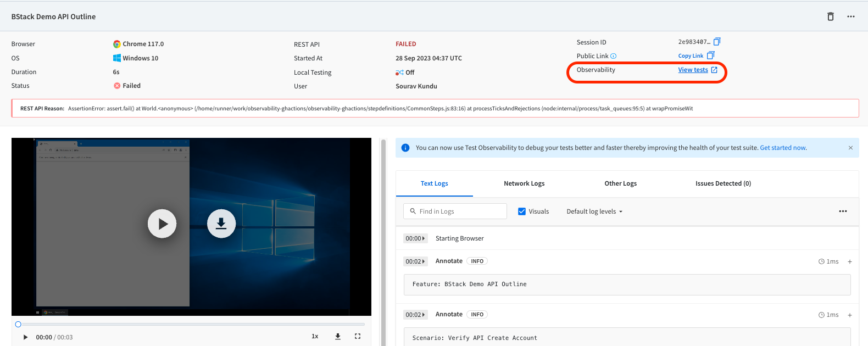Play the session video with center button

[162, 224]
